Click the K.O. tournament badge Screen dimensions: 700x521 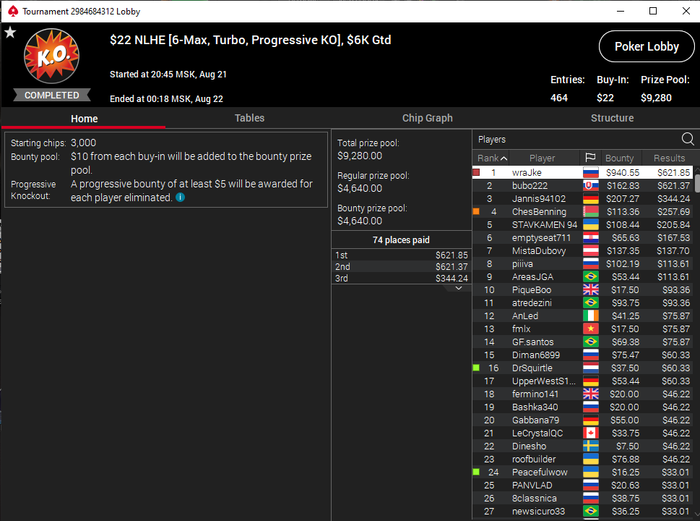[x=51, y=56]
